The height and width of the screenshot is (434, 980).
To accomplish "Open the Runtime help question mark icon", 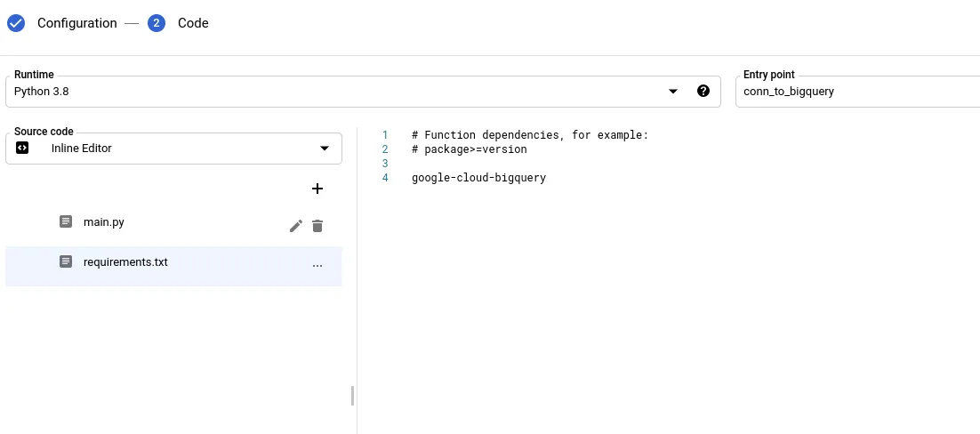I will coord(703,91).
